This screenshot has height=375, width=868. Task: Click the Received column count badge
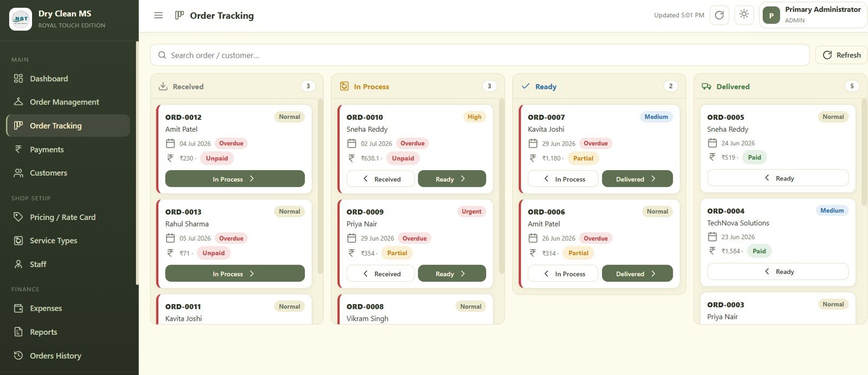(x=308, y=86)
